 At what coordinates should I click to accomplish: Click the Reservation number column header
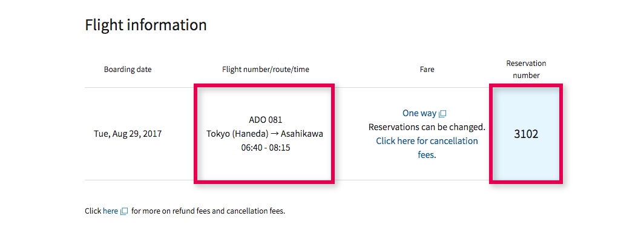click(526, 70)
